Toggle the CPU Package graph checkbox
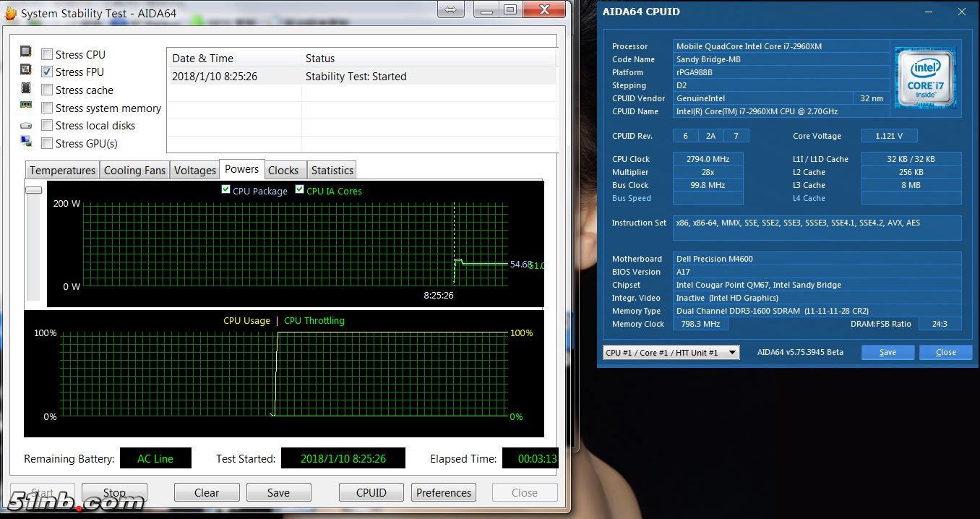 click(226, 190)
